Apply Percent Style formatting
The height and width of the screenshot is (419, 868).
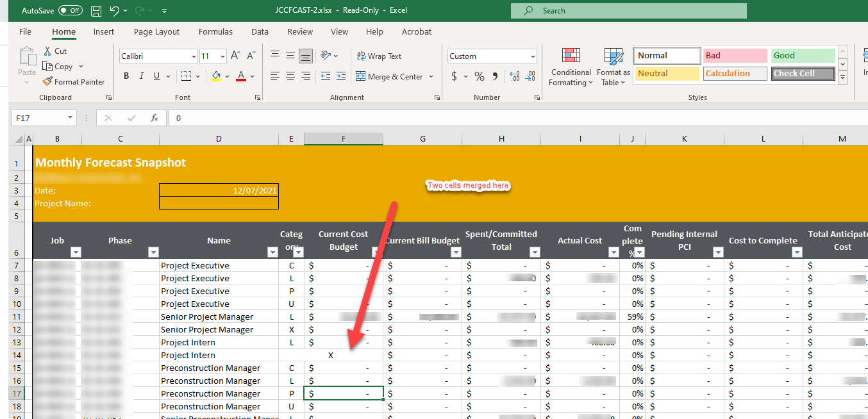(x=480, y=76)
